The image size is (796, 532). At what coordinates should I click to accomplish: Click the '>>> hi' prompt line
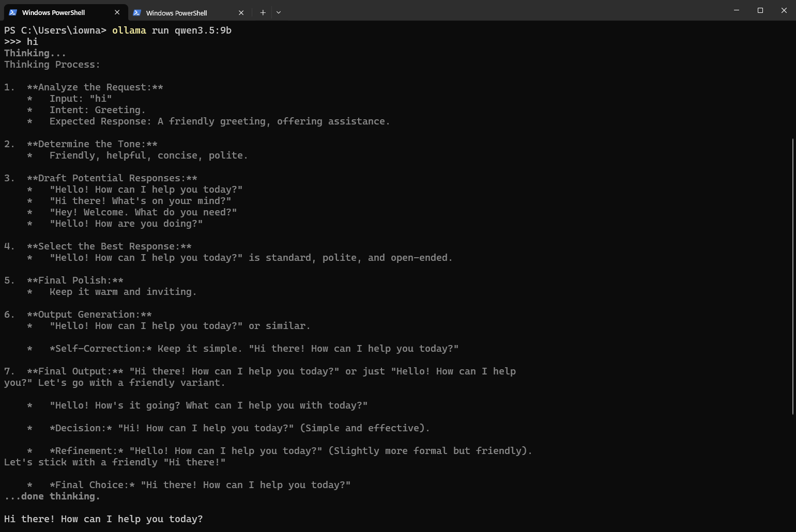tap(21, 42)
